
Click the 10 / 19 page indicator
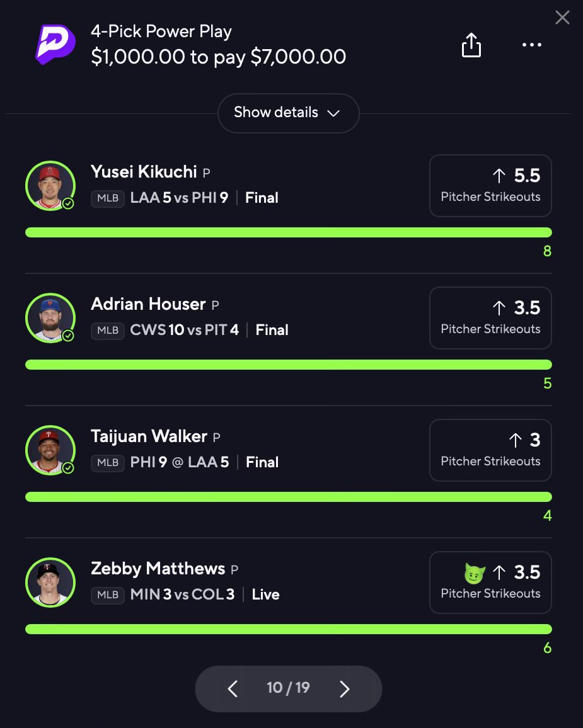pos(288,688)
